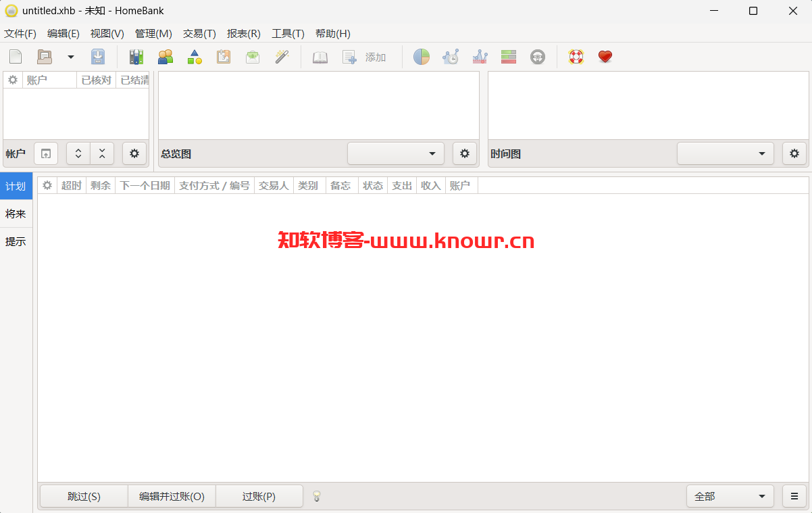Open the 工具(T) menu

[x=288, y=34]
